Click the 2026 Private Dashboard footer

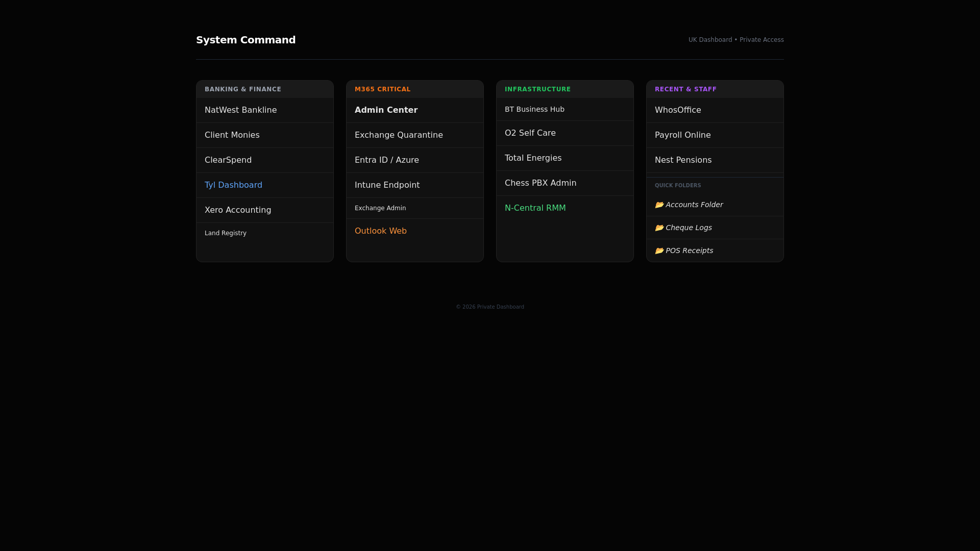pyautogui.click(x=490, y=307)
